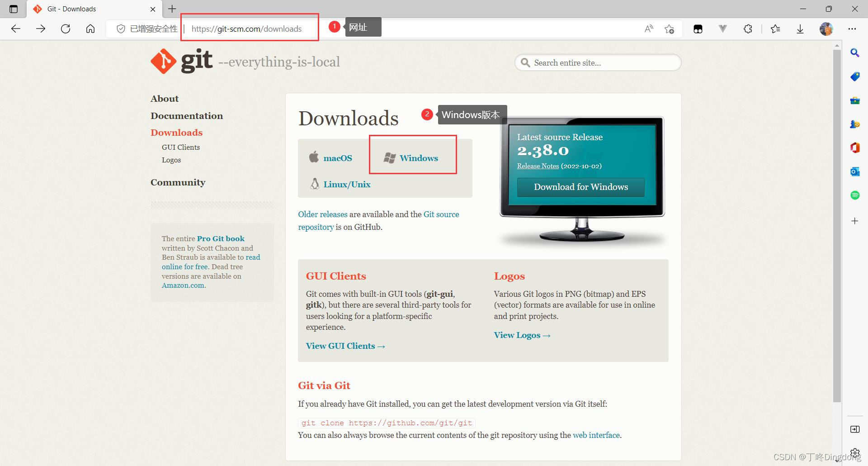
Task: Open sidebar Shopping tag icon
Action: click(x=855, y=76)
